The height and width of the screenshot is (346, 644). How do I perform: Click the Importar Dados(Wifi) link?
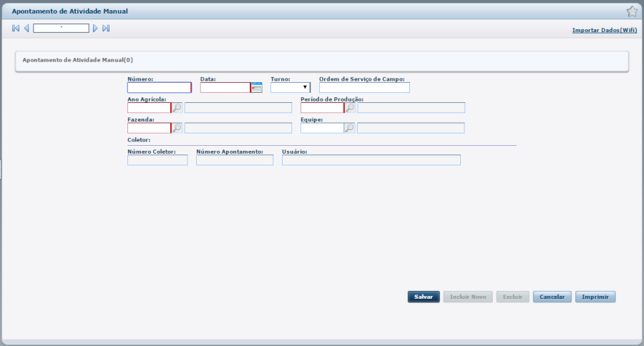[605, 30]
